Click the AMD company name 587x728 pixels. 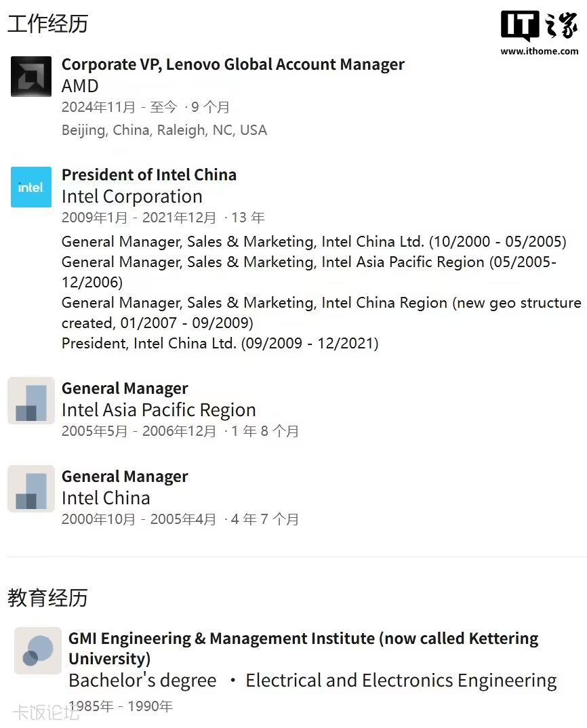pos(80,86)
